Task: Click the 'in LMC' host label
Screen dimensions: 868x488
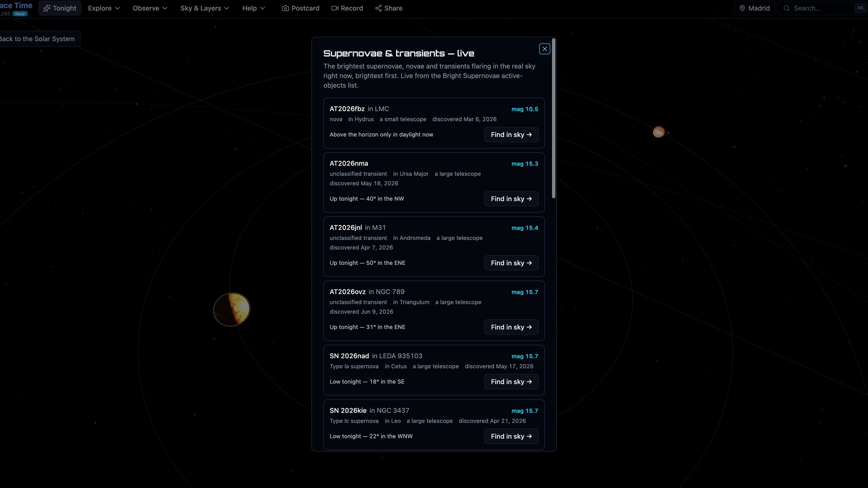Action: (x=378, y=109)
